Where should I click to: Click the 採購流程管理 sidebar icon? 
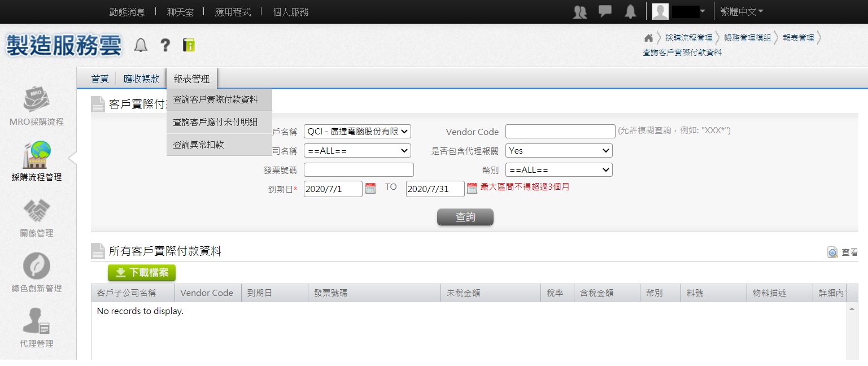click(37, 155)
